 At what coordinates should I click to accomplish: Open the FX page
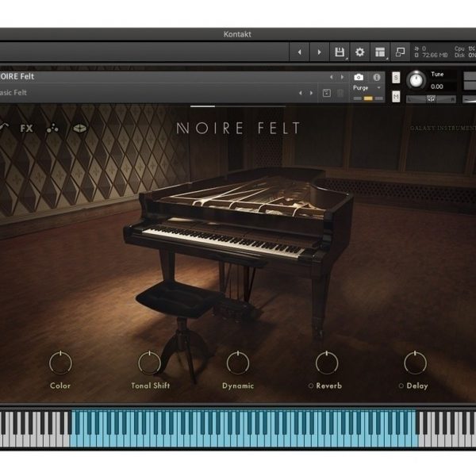pos(26,129)
